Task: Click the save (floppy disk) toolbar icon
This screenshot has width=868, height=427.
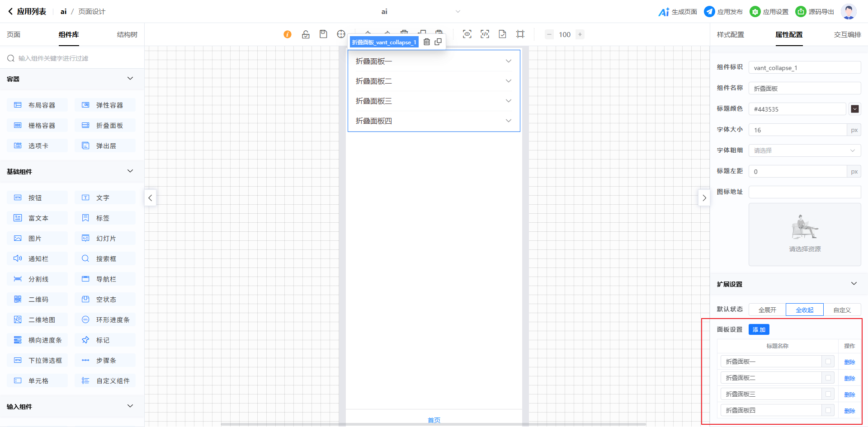Action: pyautogui.click(x=323, y=34)
